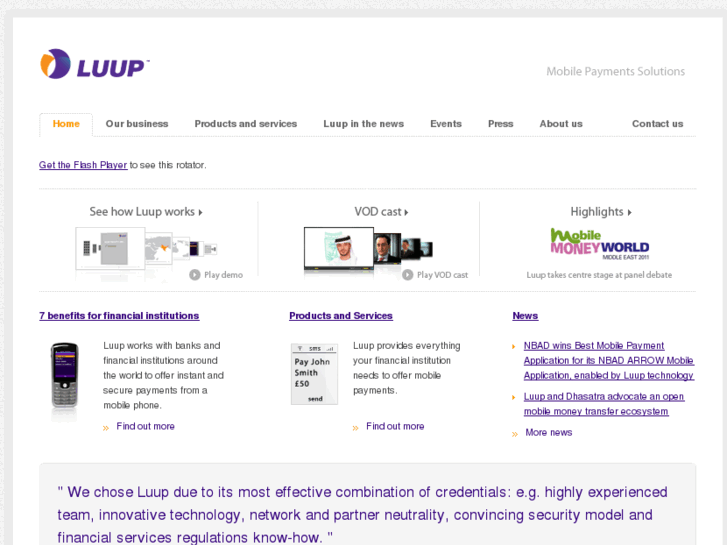Viewport: 727px width, 545px height.
Task: Open the Events page
Action: pyautogui.click(x=446, y=124)
